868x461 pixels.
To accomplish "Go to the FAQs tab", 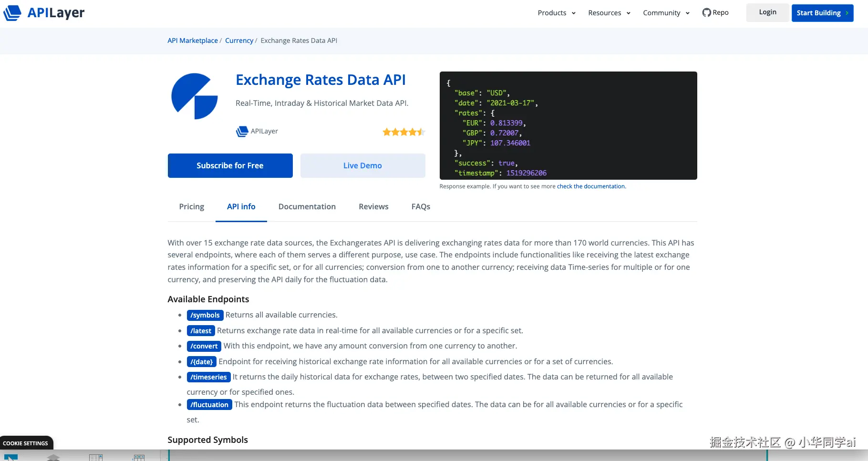I will click(x=421, y=206).
